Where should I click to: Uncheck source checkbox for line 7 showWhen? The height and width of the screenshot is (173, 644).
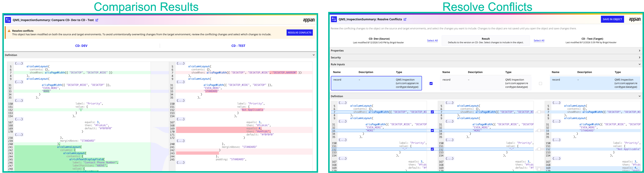click(432, 112)
